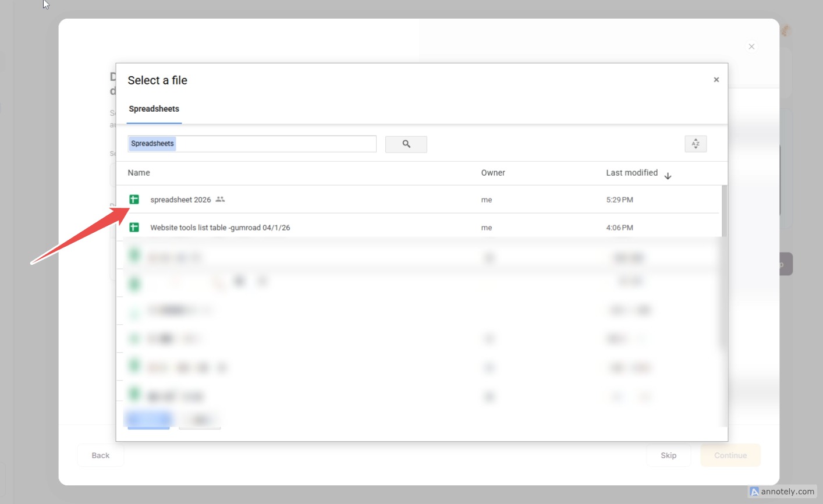Viewport: 823px width, 504px height.
Task: Select the spreadsheet 2026 file
Action: 180,200
